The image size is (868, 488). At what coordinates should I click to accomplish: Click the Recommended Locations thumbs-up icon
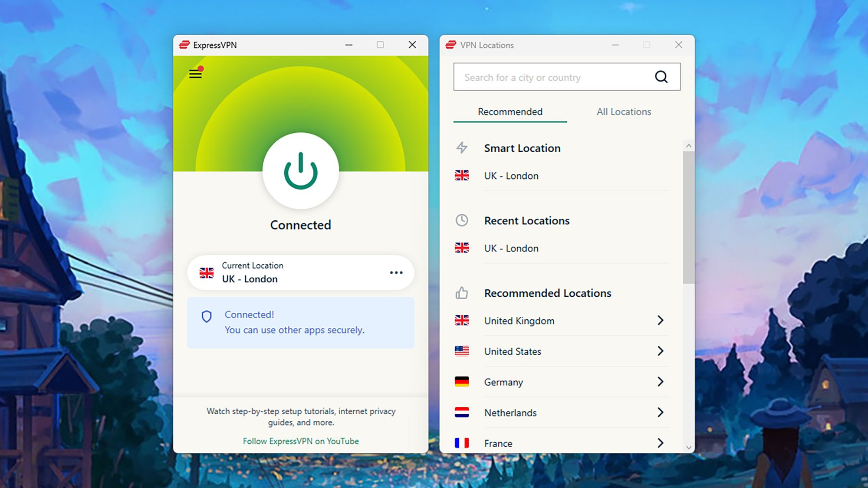(x=462, y=293)
